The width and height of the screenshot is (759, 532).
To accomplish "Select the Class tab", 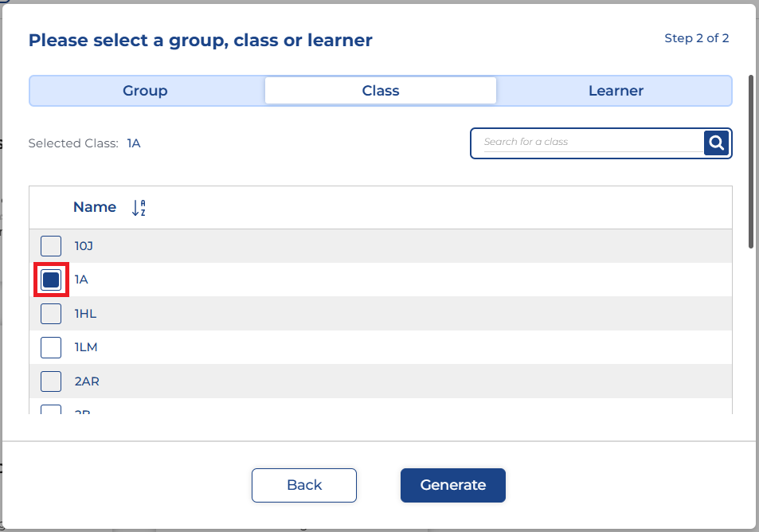I will click(x=380, y=91).
